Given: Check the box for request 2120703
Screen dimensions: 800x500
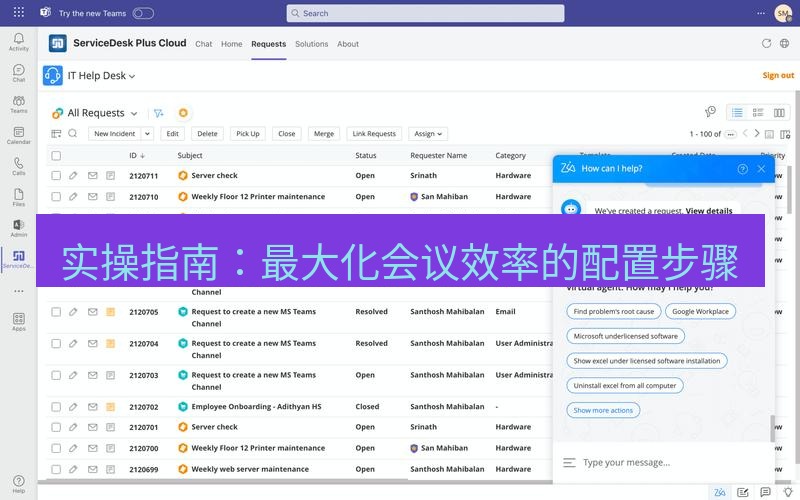Looking at the screenshot, I should [x=56, y=375].
